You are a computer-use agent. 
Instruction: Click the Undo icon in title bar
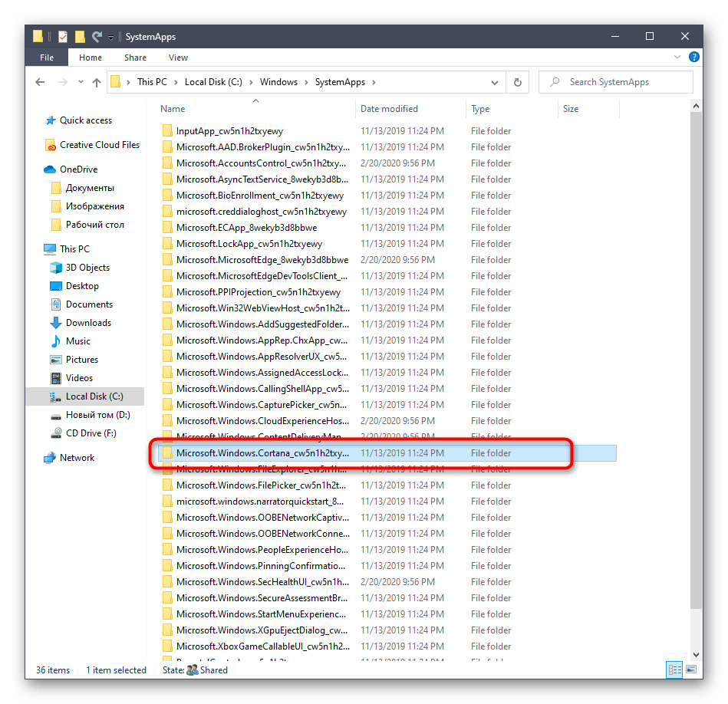point(97,36)
